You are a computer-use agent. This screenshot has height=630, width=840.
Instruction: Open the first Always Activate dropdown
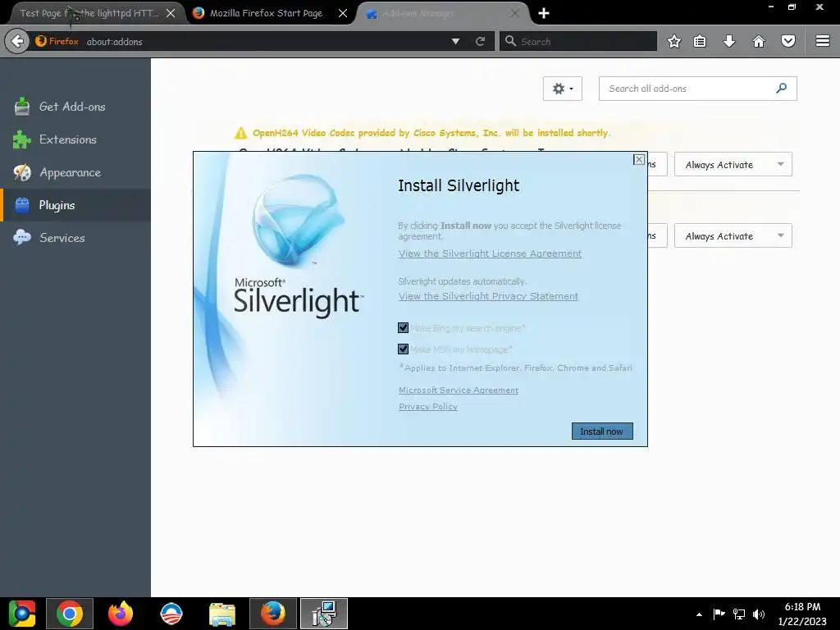(733, 164)
